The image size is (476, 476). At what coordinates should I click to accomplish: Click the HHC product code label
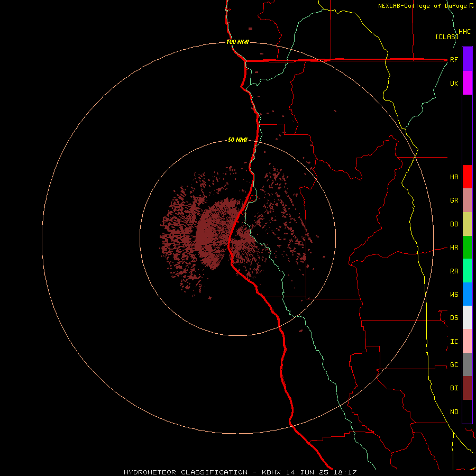465,32
